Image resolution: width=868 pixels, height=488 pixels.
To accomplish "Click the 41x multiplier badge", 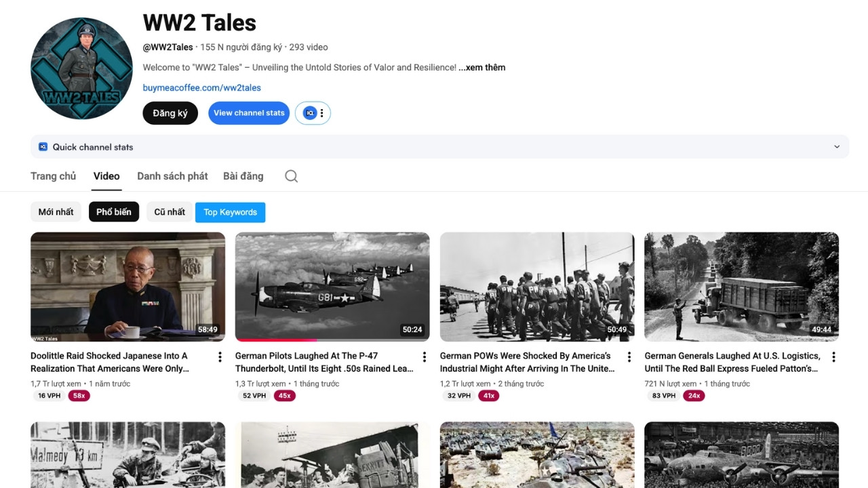I will point(489,396).
